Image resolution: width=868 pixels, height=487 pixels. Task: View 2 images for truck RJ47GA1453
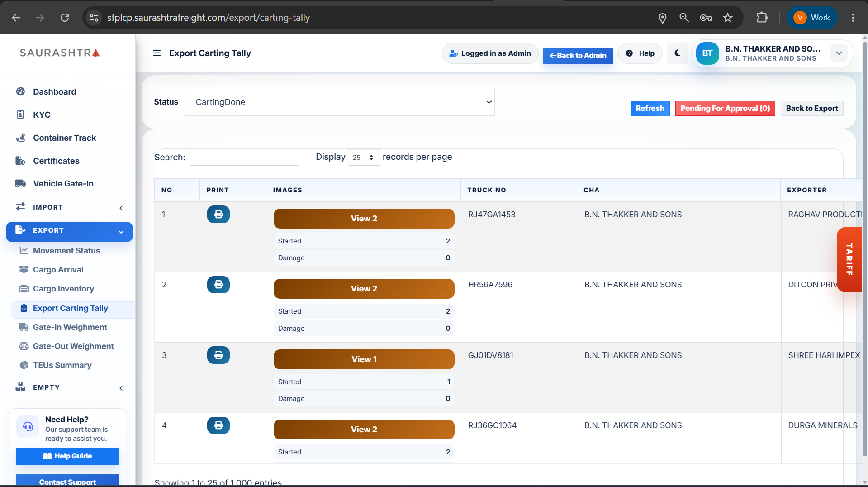[x=364, y=219]
